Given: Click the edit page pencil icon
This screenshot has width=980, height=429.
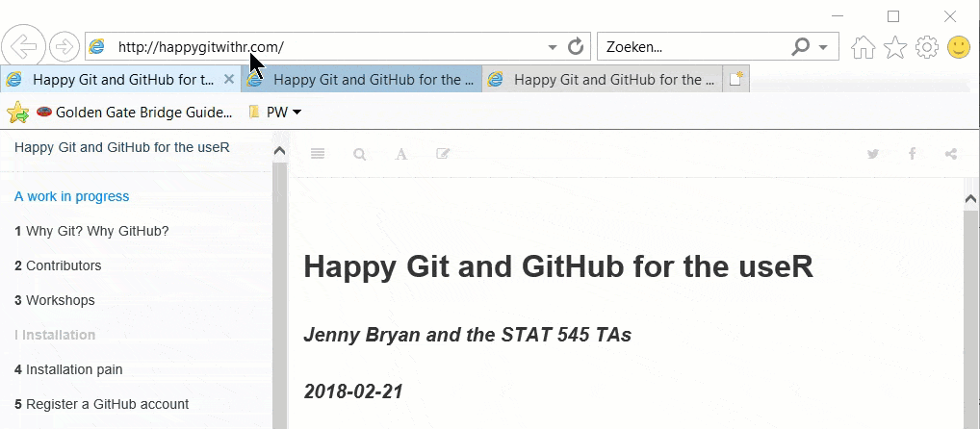Looking at the screenshot, I should pos(443,154).
